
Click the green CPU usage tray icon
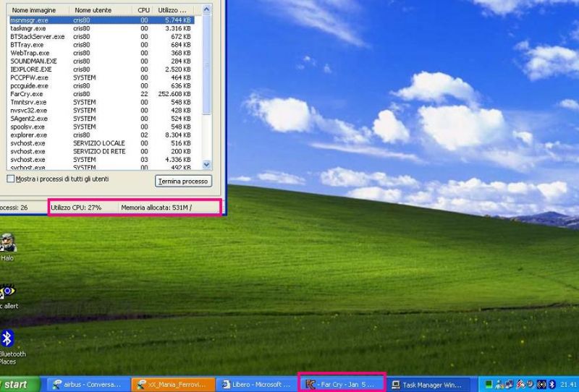pos(489,384)
